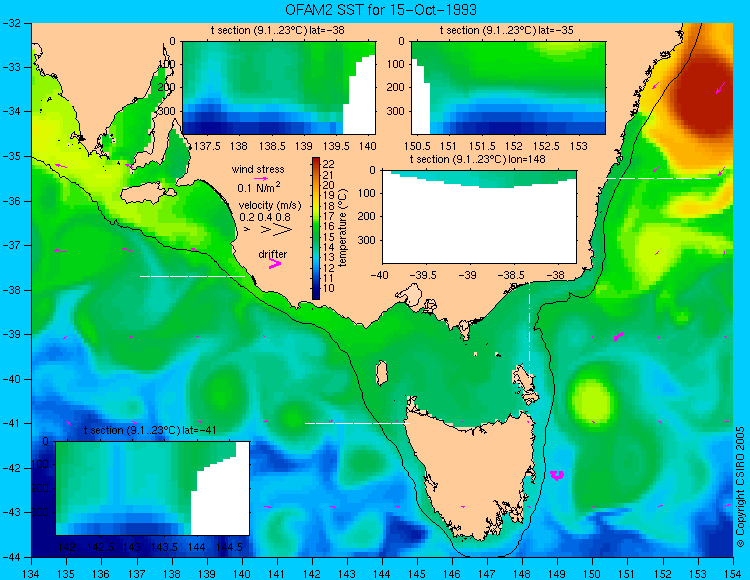Click the temperature color scale bar

316,229
